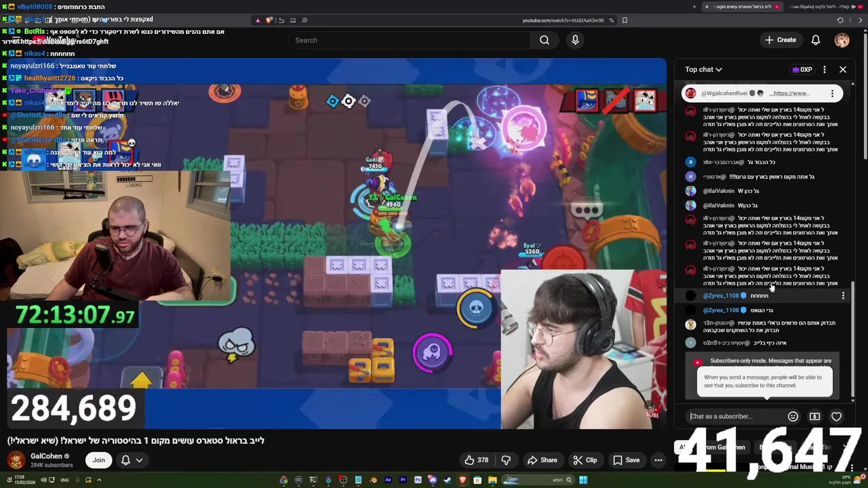The image size is (868, 488).
Task: Open Premiere Pro from taskbar
Action: point(403,480)
